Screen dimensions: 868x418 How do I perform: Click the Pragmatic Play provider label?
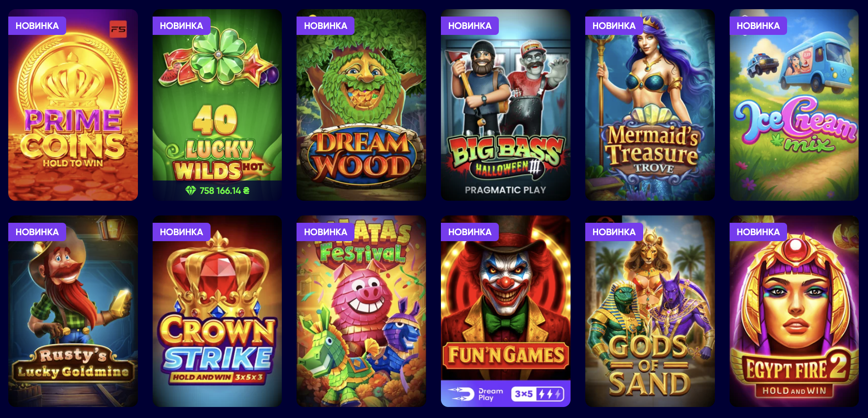pyautogui.click(x=505, y=190)
